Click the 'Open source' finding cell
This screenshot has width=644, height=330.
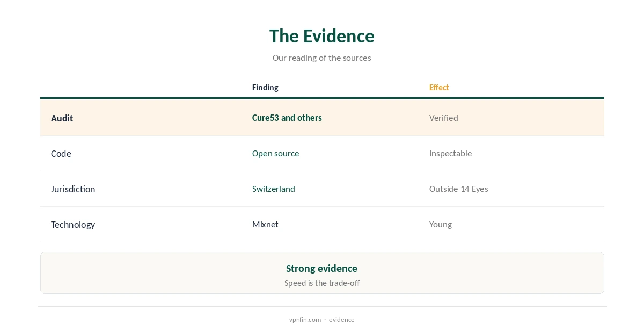(x=276, y=153)
